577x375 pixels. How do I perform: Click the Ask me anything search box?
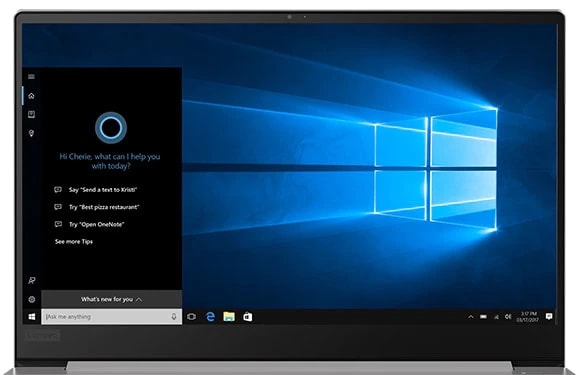click(x=111, y=316)
